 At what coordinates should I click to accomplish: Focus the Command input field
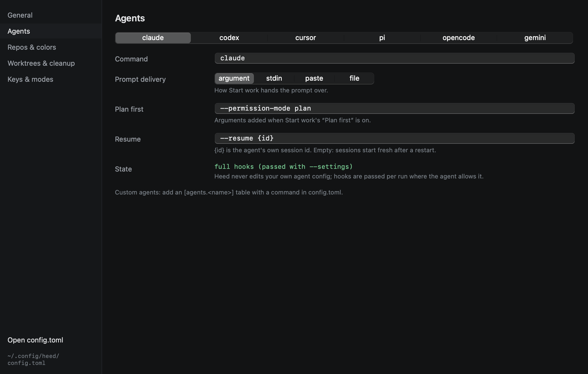[x=394, y=58]
